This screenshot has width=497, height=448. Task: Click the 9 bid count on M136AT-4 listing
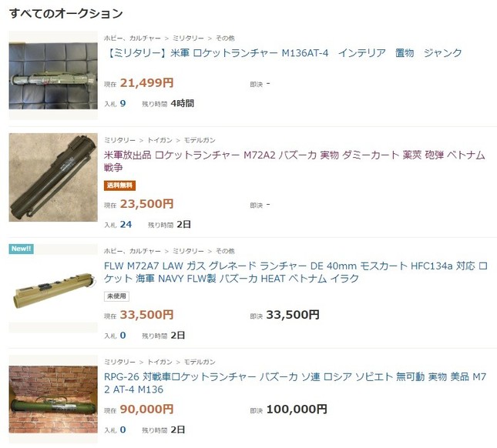point(123,103)
